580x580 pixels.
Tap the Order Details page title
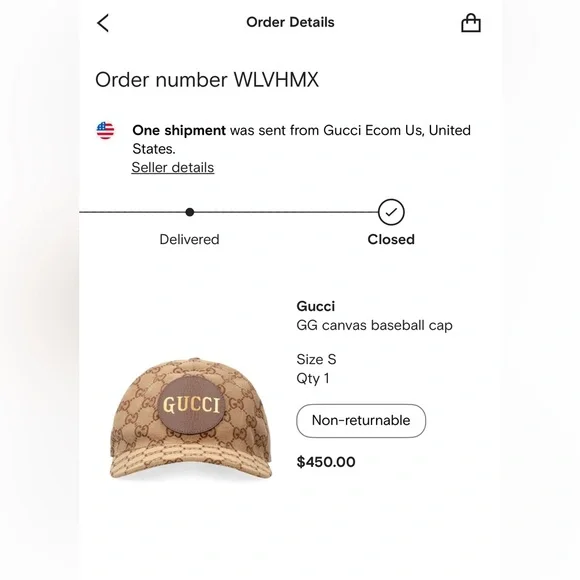[290, 22]
